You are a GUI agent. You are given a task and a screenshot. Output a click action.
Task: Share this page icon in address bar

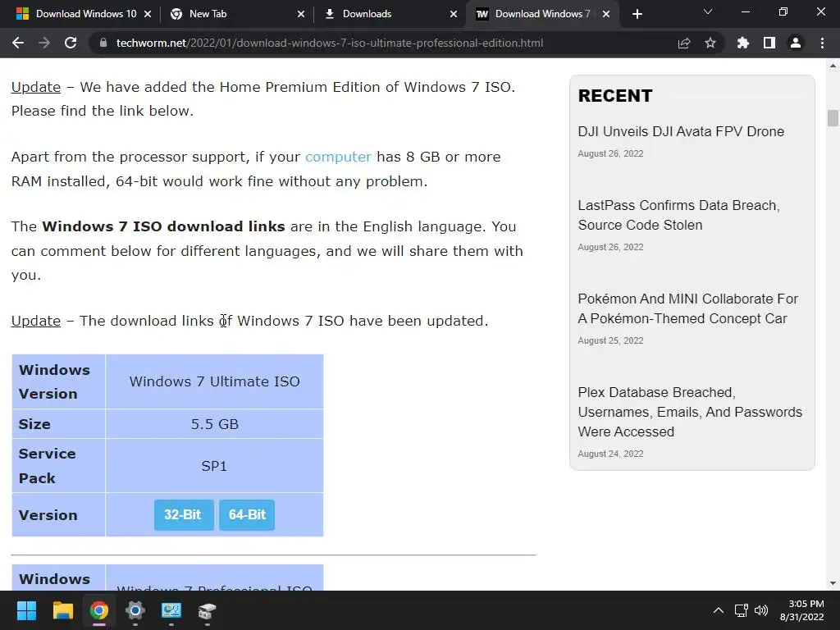click(x=684, y=43)
